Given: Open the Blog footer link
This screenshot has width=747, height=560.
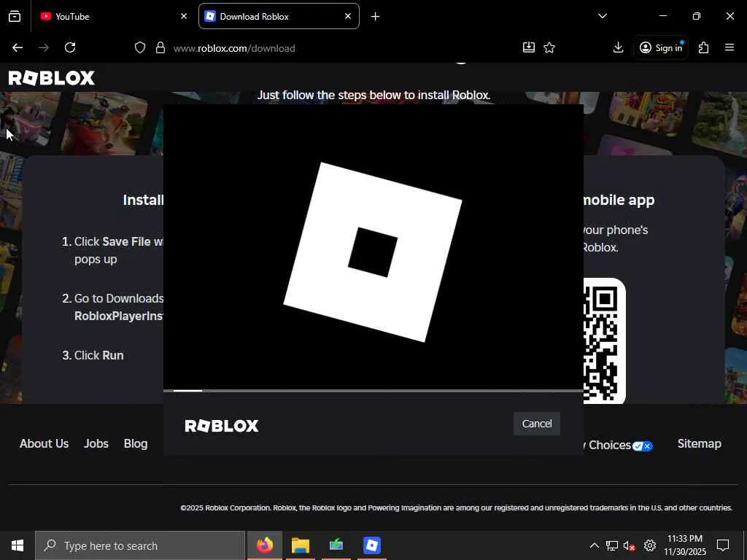Looking at the screenshot, I should point(136,444).
